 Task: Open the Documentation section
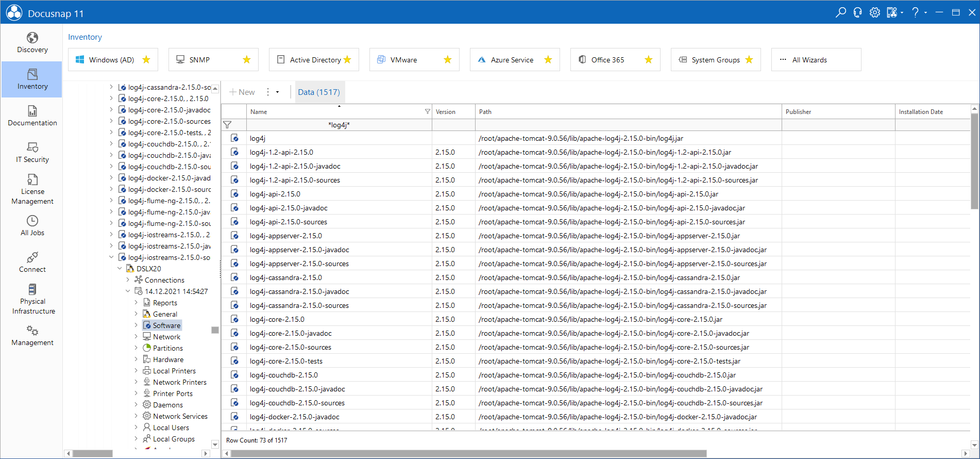[x=32, y=116]
